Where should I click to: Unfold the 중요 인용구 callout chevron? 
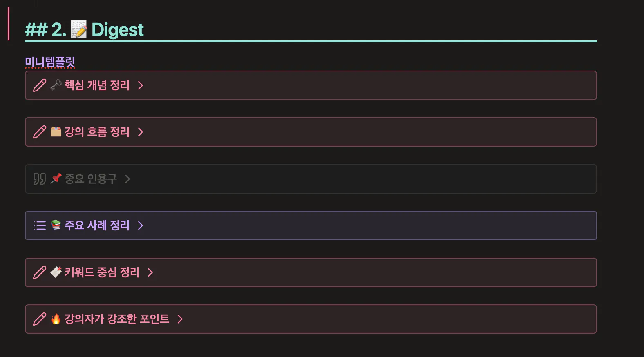pyautogui.click(x=127, y=179)
